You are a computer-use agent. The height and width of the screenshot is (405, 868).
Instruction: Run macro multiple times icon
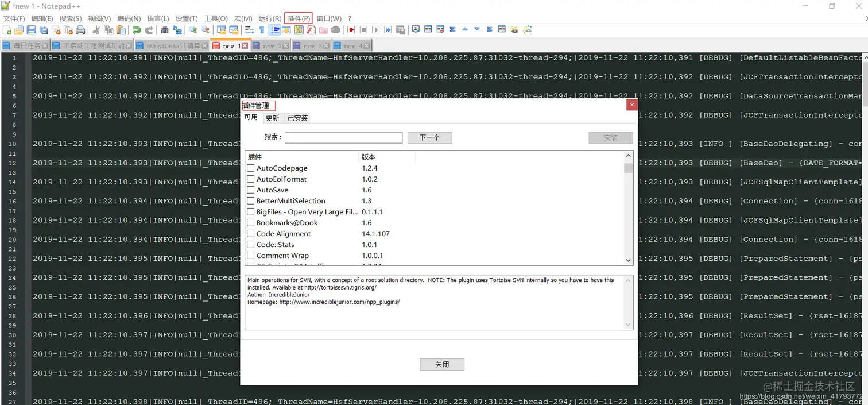tap(388, 30)
